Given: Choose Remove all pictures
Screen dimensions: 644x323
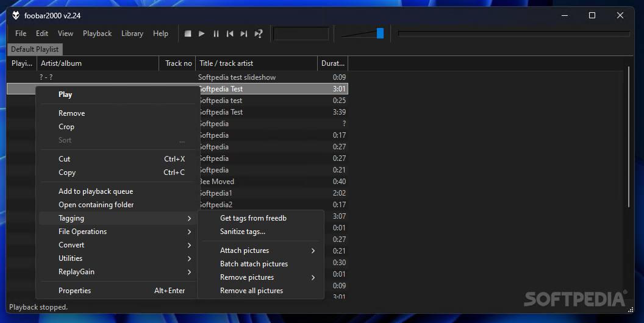Looking at the screenshot, I should click(x=260, y=291).
